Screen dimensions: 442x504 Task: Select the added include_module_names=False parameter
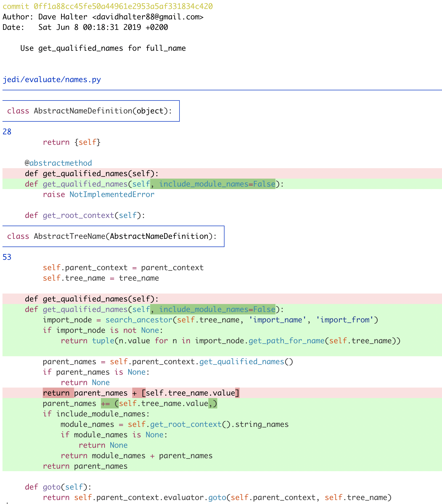[x=213, y=184]
